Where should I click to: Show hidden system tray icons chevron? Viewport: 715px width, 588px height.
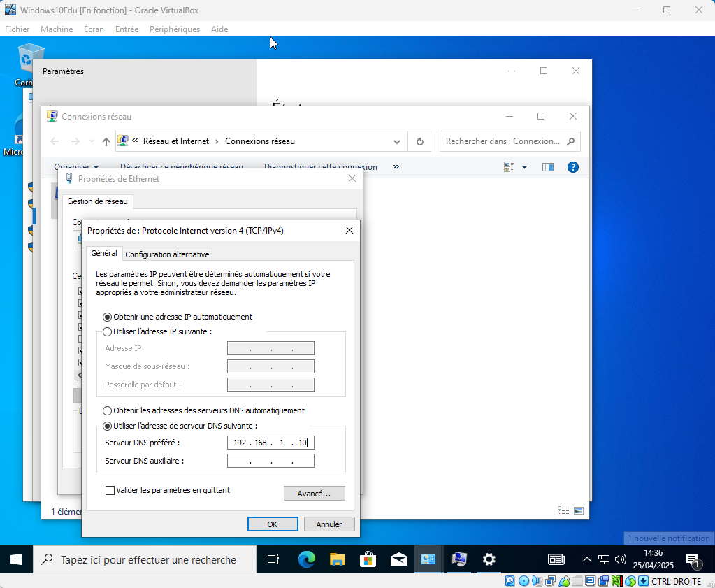click(x=587, y=559)
